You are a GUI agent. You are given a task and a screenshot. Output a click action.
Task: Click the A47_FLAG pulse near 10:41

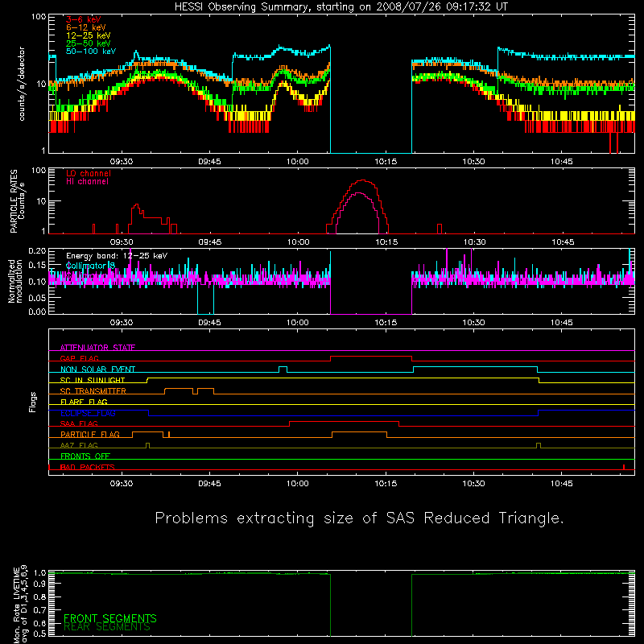click(539, 444)
